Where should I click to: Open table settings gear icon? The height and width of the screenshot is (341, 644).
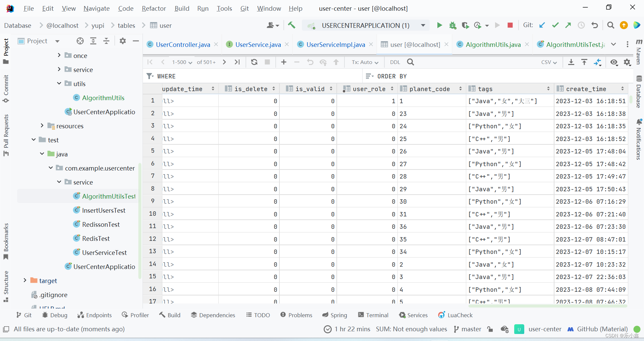[x=627, y=62]
